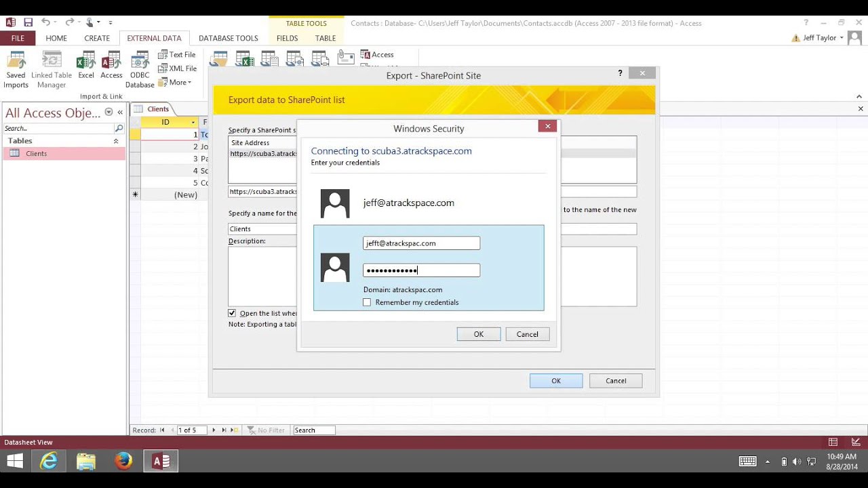The image size is (868, 488).
Task: Collapse the Tables group in navigation pane
Action: click(116, 141)
